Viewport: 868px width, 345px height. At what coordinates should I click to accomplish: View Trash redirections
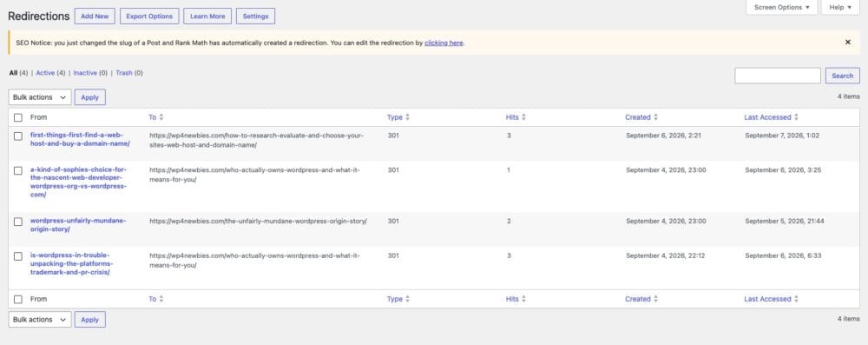pyautogui.click(x=124, y=73)
